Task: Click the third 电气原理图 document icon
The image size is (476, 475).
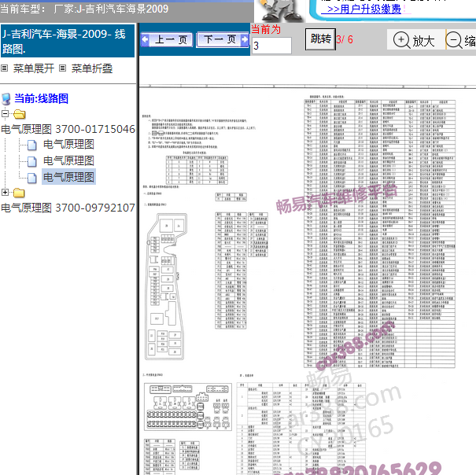Action: tap(32, 179)
